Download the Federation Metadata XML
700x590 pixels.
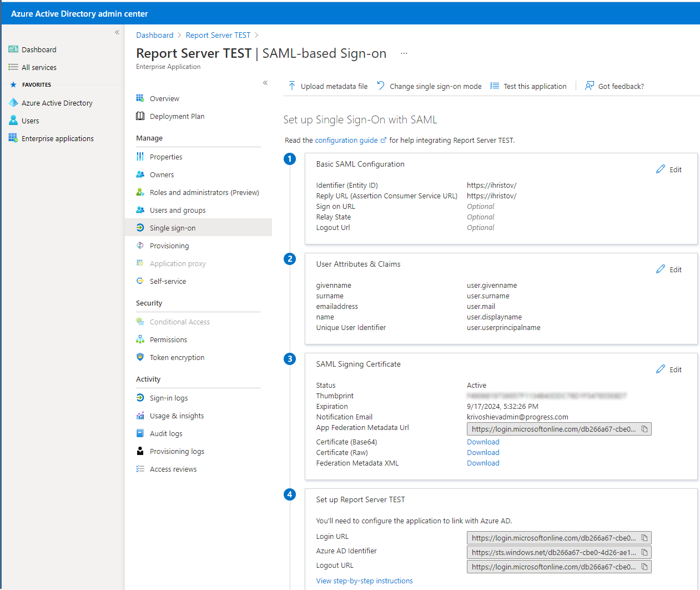[x=482, y=463]
